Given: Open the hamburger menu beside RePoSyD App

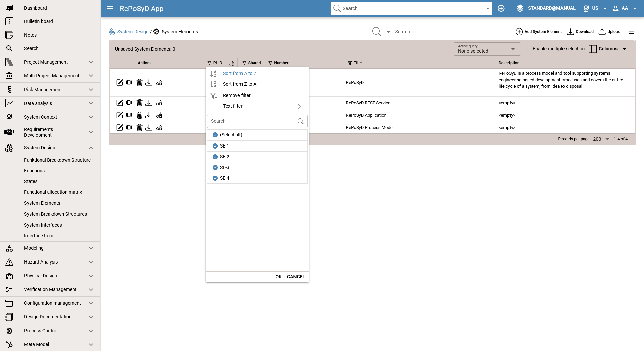Looking at the screenshot, I should coord(110,8).
